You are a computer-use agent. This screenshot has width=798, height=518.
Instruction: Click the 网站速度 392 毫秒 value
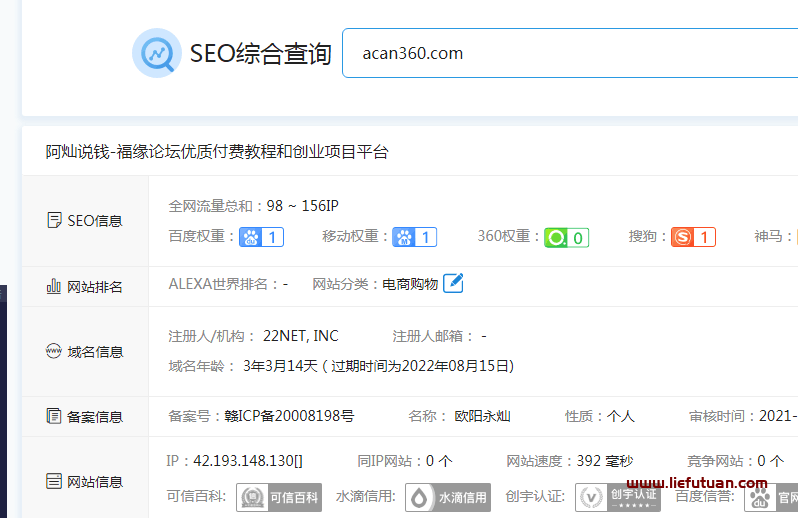(x=605, y=461)
